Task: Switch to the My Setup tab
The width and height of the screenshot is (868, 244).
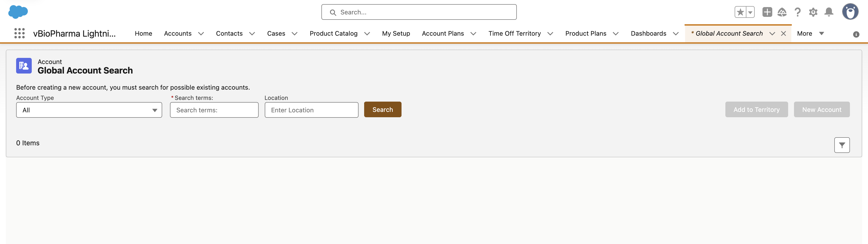Action: pos(396,33)
